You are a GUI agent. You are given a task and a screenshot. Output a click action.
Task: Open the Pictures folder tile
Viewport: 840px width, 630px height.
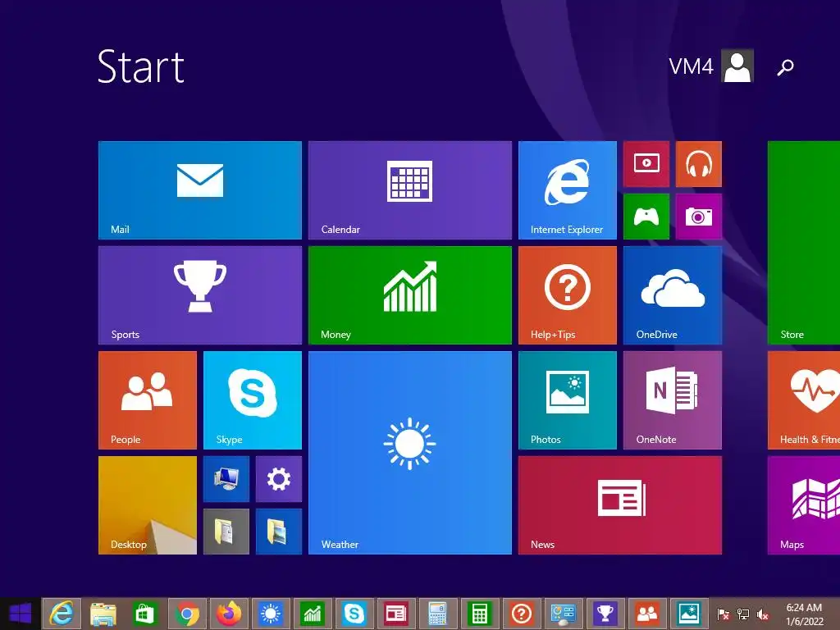click(279, 532)
